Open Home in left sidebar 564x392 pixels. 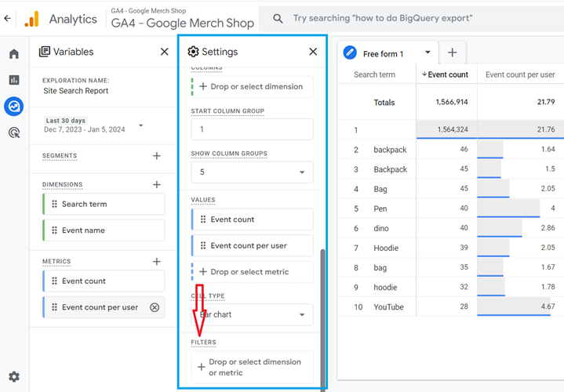click(14, 54)
